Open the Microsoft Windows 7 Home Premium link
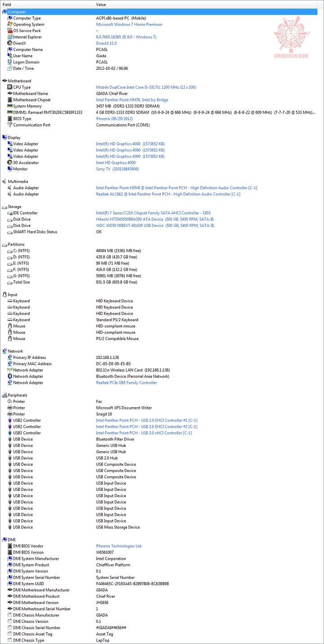 [x=129, y=24]
